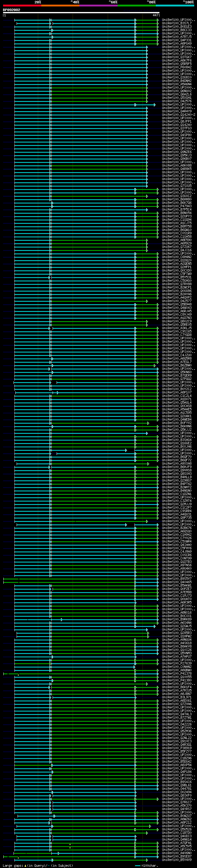
Task: Select hit label UniRef100_Q95KJ3
Action: click(177, 155)
